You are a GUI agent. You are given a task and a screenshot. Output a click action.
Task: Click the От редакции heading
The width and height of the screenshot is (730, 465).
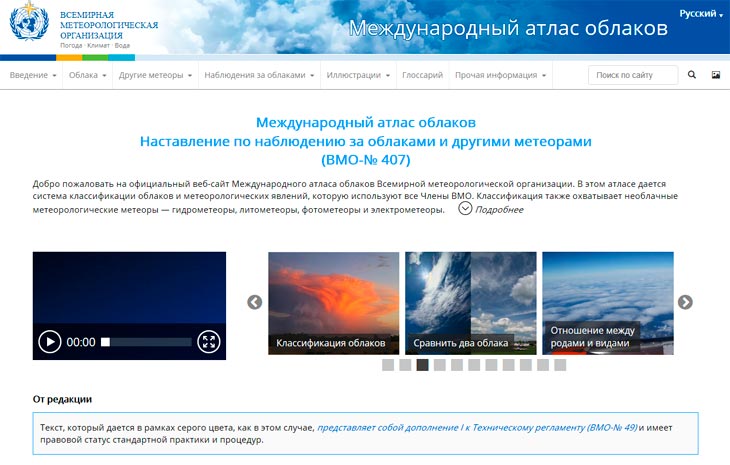pos(62,399)
